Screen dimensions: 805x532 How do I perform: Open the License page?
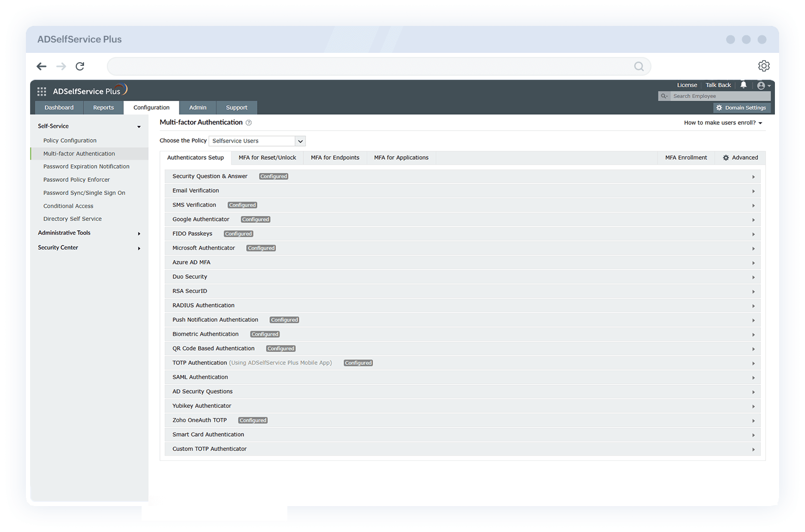click(x=687, y=85)
